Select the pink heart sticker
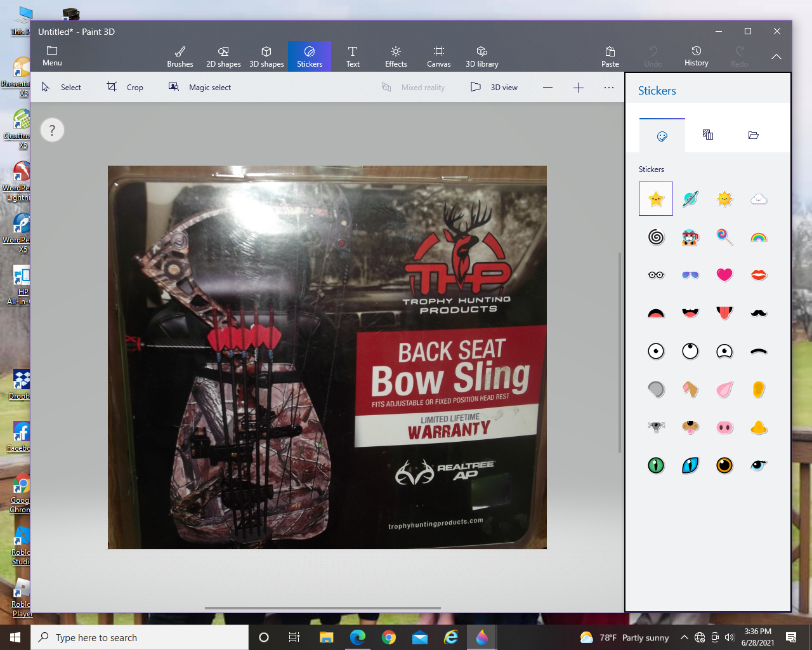 click(724, 275)
